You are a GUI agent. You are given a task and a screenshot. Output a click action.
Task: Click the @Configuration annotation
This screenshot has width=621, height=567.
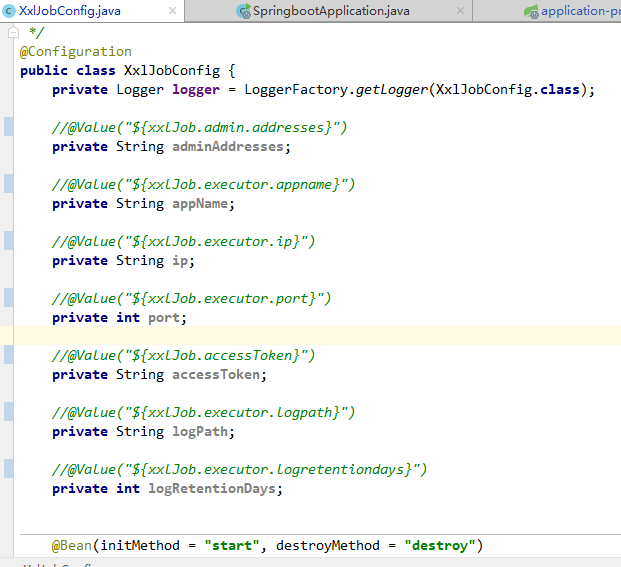click(x=75, y=51)
